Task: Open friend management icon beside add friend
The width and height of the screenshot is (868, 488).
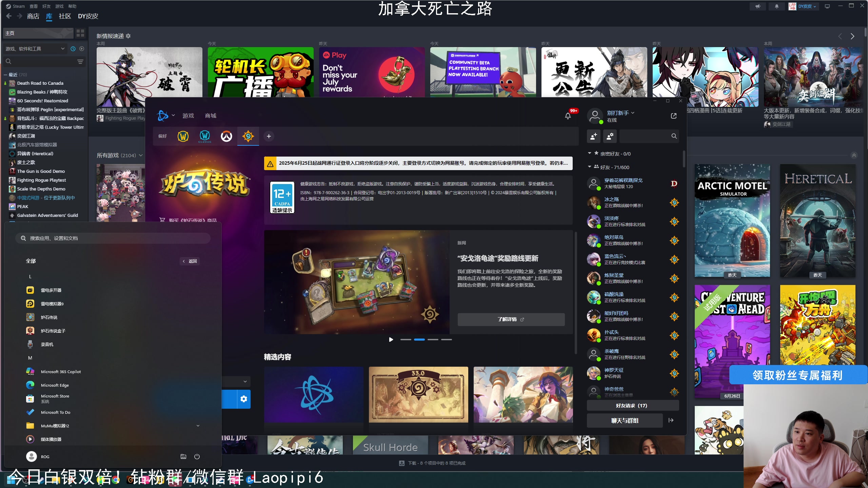Action: pos(610,136)
